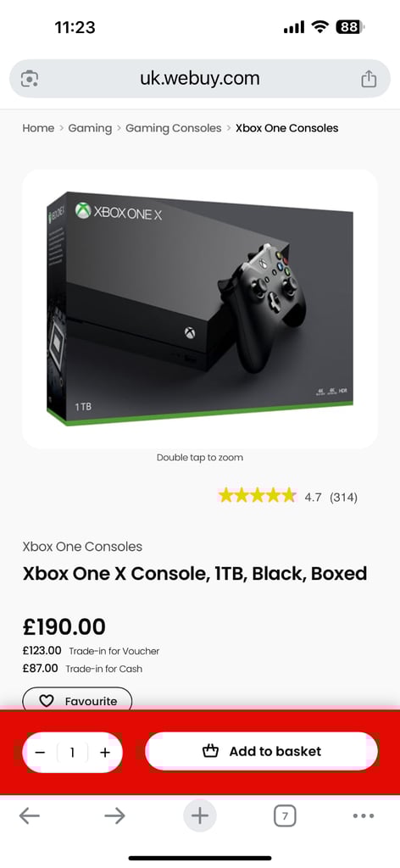
Task: Tap the uk.webuy.com address bar
Action: click(x=200, y=79)
